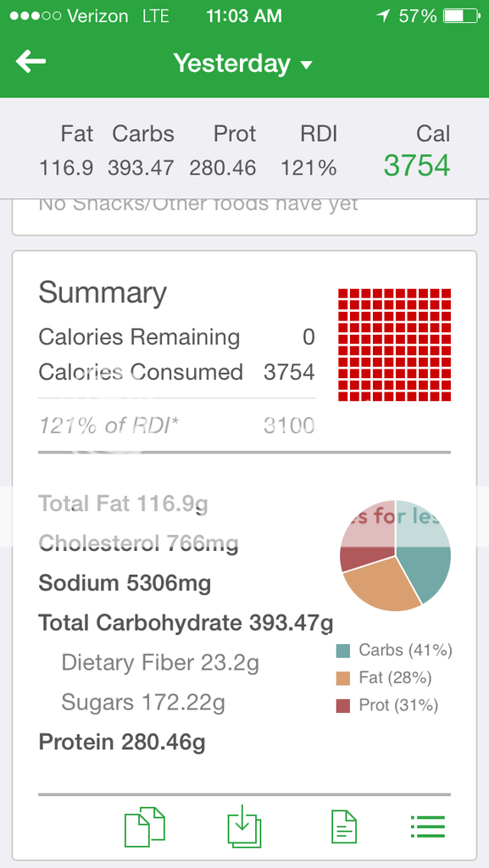Tap the Sodium 5306mg line
The image size is (489, 868).
click(125, 583)
